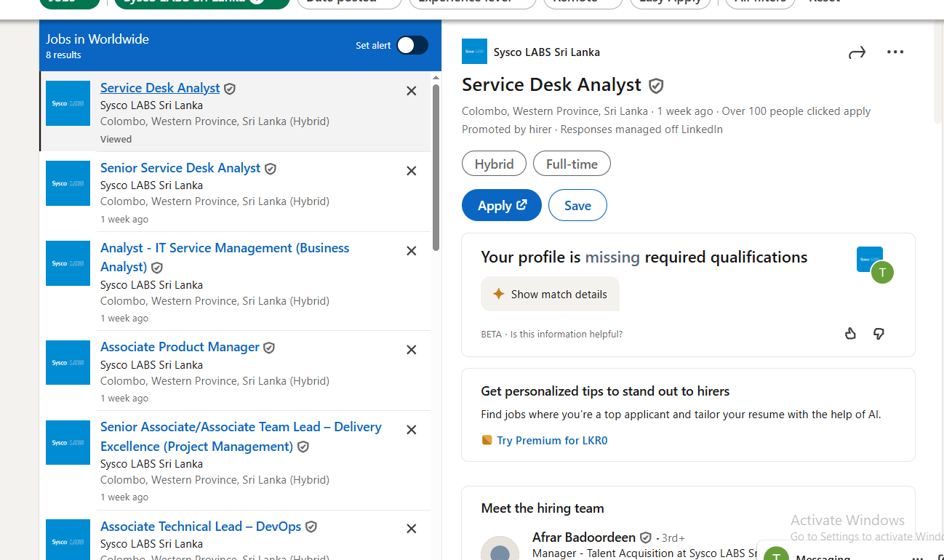Toggle the Set alert switch
This screenshot has width=944, height=560.
coord(412,45)
